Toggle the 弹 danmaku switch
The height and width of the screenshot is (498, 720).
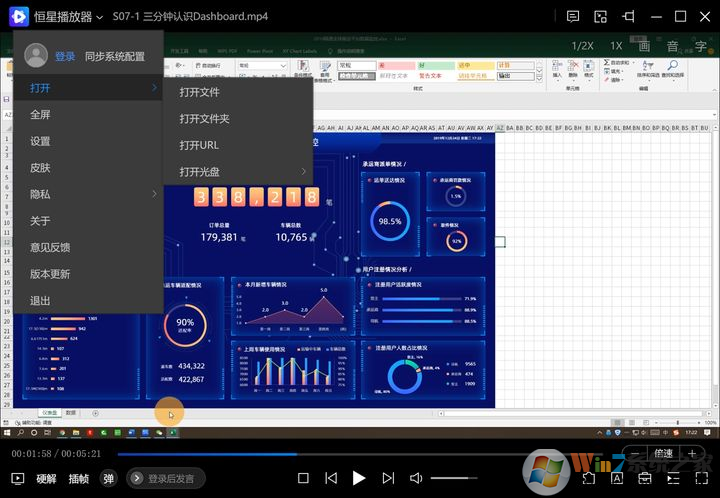pyautogui.click(x=108, y=479)
